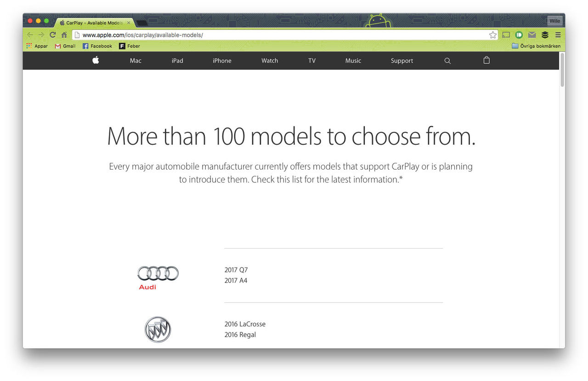Click the Apple logo in the navigation bar
This screenshot has height=381, width=588.
95,60
